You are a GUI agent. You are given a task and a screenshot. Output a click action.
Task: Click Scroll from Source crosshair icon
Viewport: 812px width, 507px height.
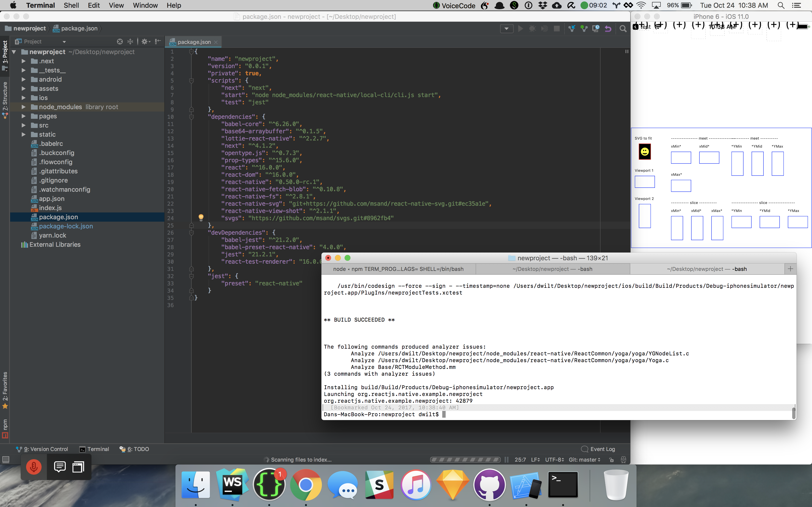point(120,42)
